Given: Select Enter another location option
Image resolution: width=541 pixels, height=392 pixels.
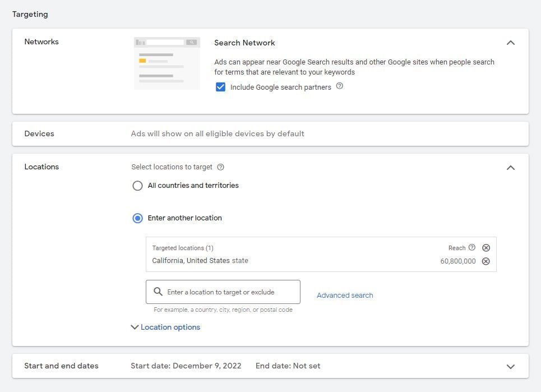Looking at the screenshot, I should [x=137, y=218].
